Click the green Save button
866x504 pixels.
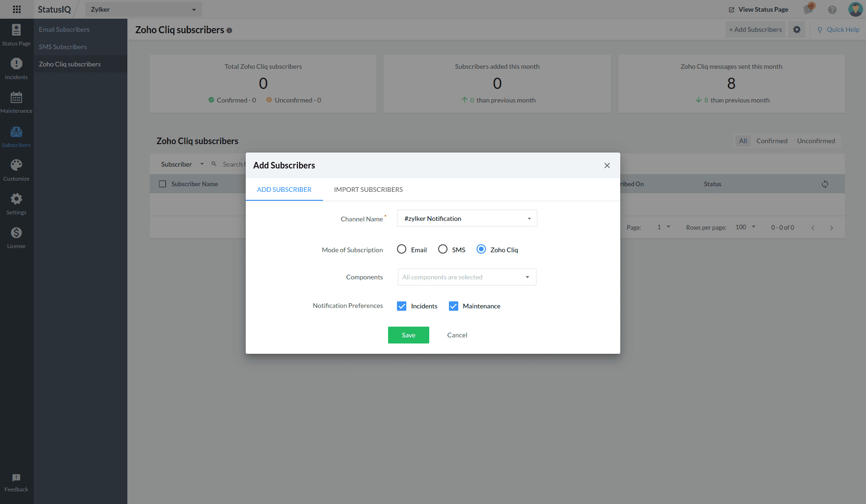click(409, 335)
